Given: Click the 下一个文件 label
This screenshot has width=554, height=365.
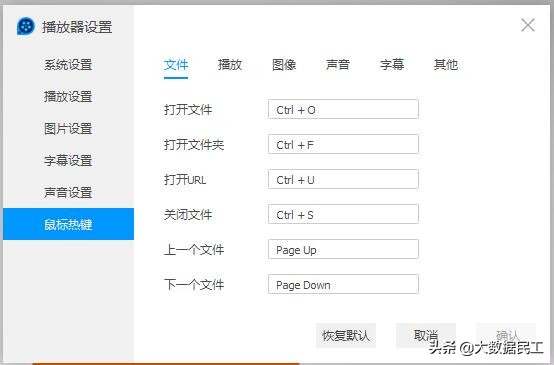Looking at the screenshot, I should click(x=194, y=285).
